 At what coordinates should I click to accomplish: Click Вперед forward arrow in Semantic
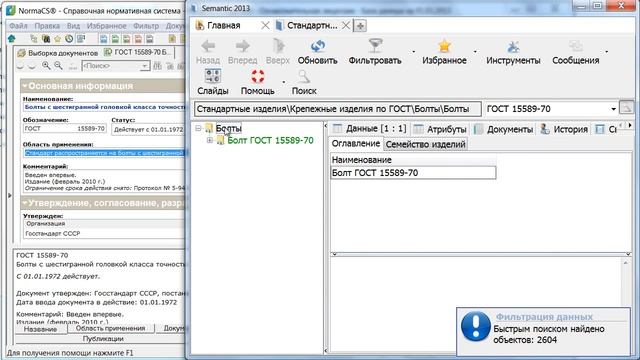tap(242, 46)
